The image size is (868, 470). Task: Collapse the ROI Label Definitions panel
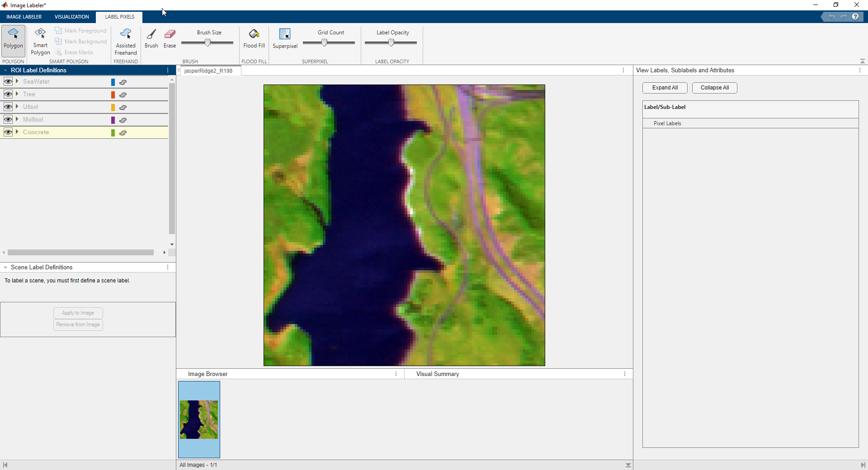(x=5, y=70)
